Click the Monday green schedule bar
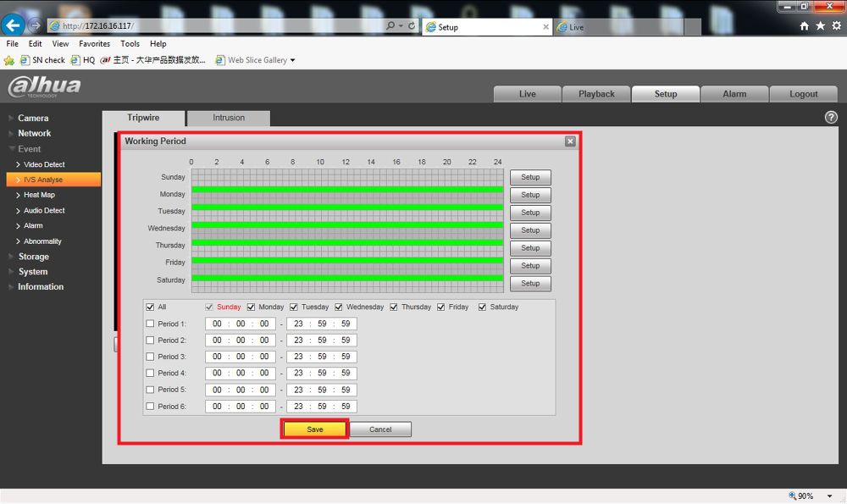Image resolution: width=847 pixels, height=504 pixels. tap(347, 190)
